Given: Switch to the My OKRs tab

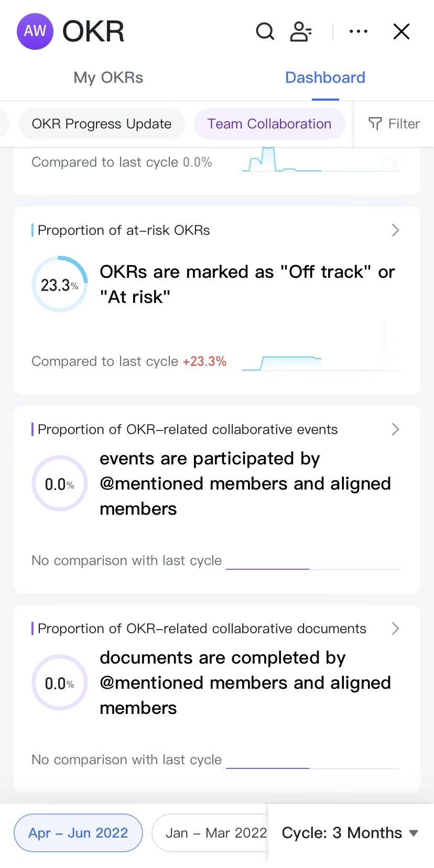Looking at the screenshot, I should tap(108, 78).
